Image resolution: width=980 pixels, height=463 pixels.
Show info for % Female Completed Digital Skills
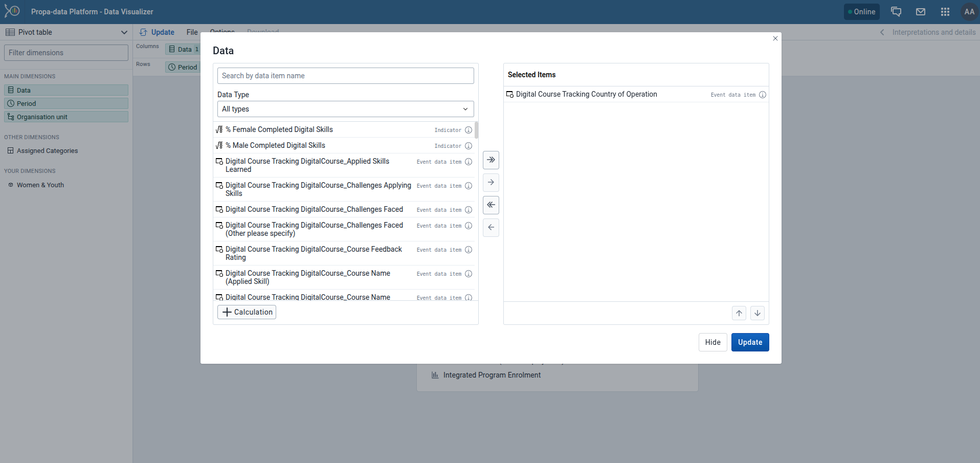(x=469, y=130)
